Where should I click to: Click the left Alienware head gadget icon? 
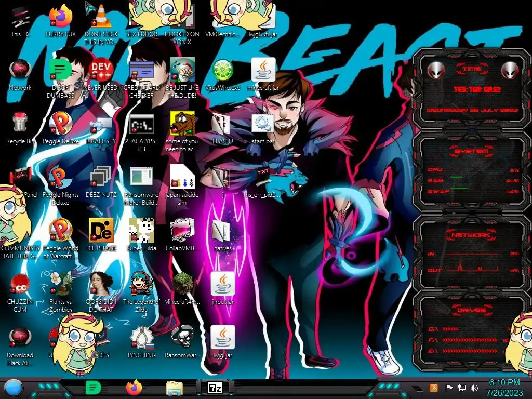coord(436,70)
